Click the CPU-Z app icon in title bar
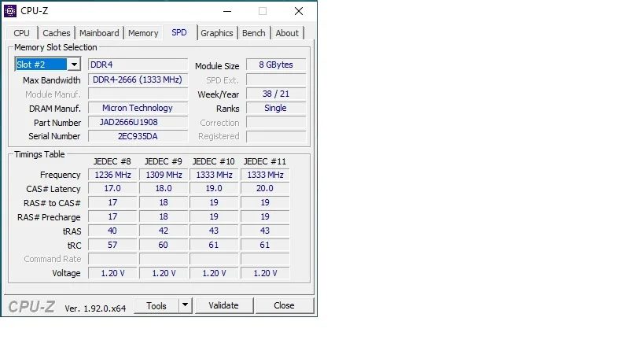The height and width of the screenshot is (362, 644). tap(10, 11)
